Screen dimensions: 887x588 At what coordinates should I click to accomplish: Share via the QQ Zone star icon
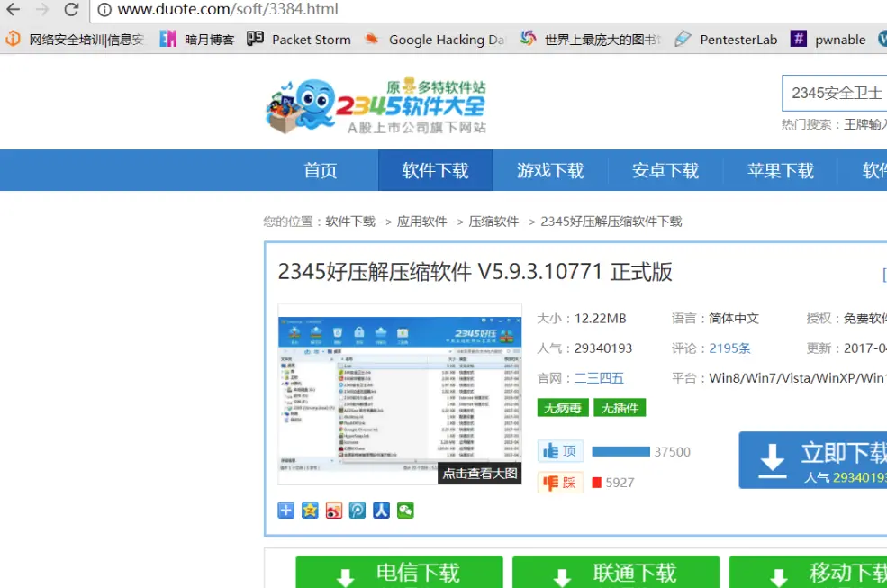click(310, 510)
